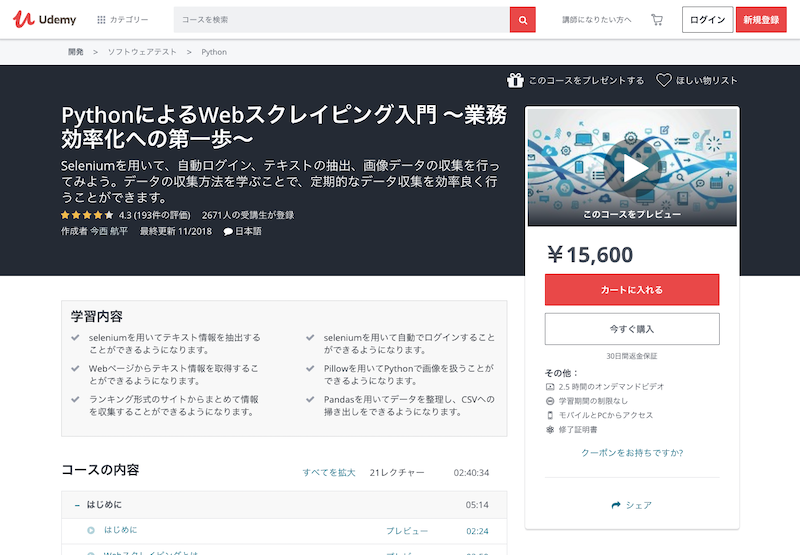Click クーポンをお持ちですか? link
800x555 pixels.
[x=632, y=452]
